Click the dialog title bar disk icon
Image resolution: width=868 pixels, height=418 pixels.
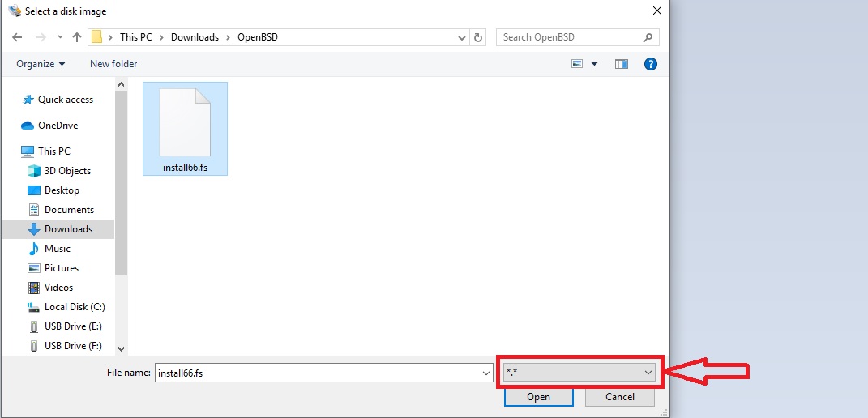point(15,11)
